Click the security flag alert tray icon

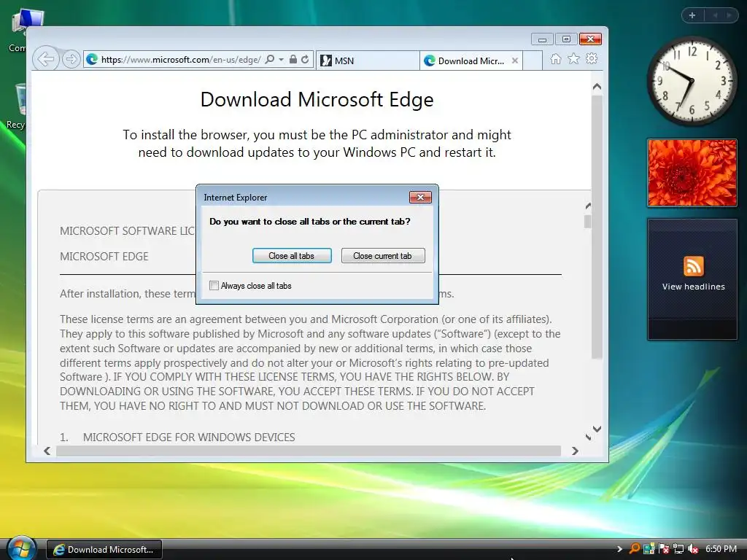pyautogui.click(x=664, y=549)
